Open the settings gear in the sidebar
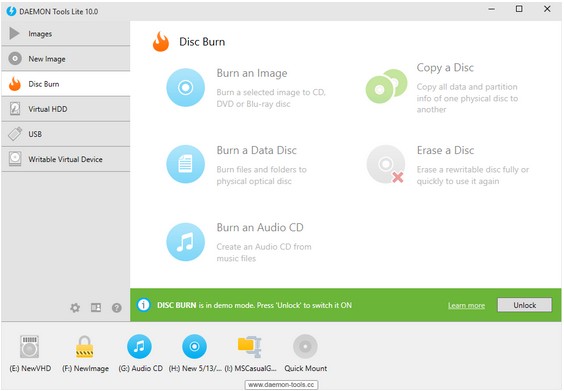Screen dimensions: 564x391 pos(75,308)
